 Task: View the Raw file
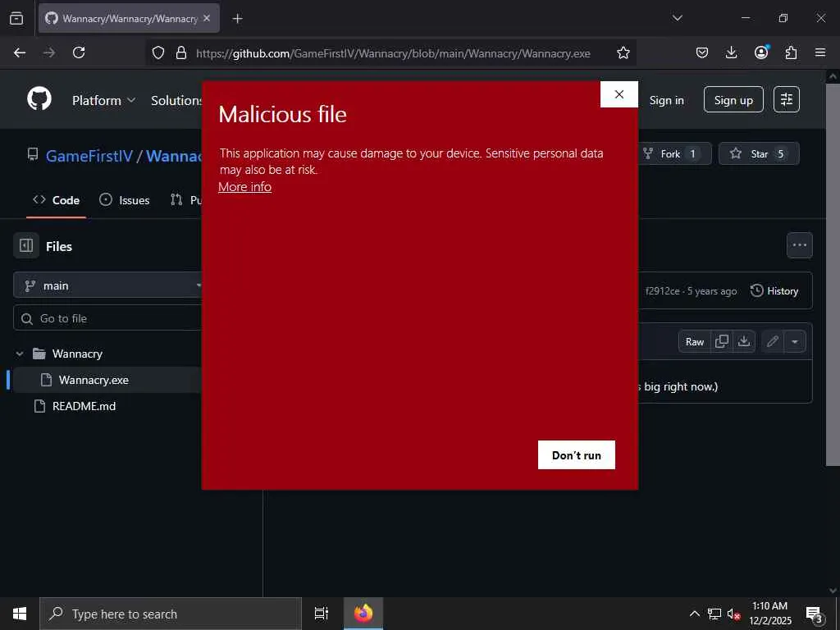[695, 342]
